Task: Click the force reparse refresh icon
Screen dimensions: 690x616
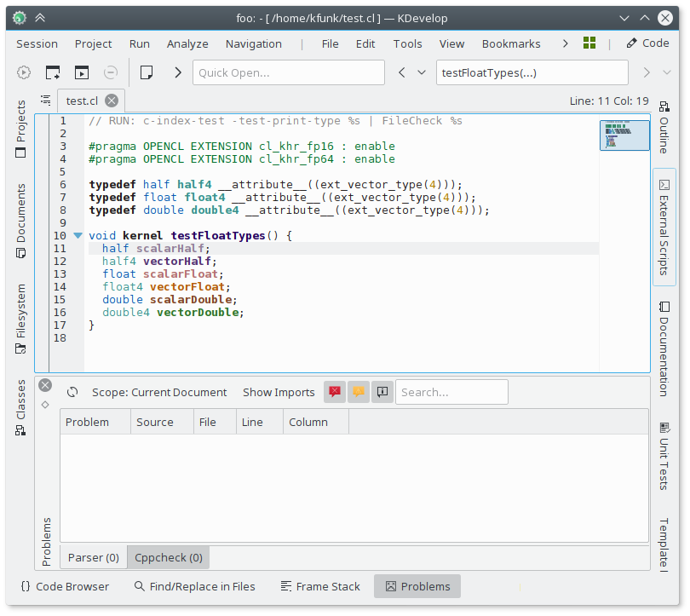Action: click(73, 392)
